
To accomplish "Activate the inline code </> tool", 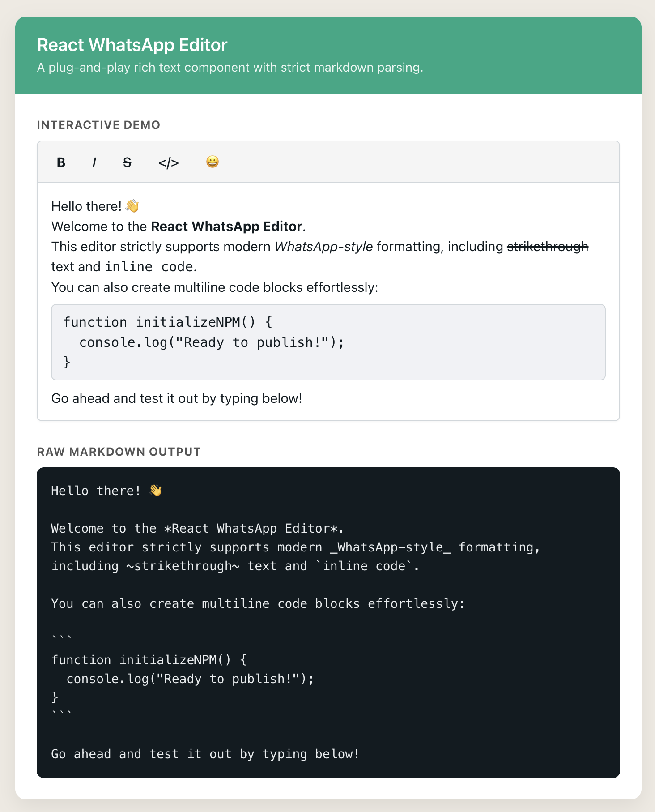I will point(169,163).
